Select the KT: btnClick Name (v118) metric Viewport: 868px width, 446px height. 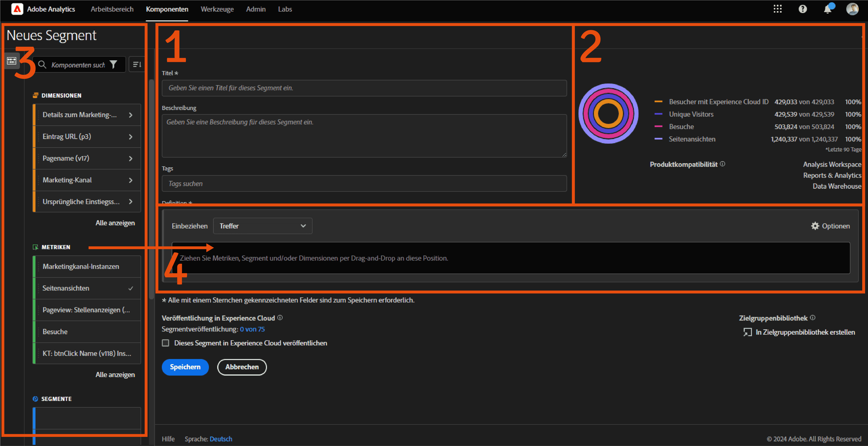tap(87, 353)
